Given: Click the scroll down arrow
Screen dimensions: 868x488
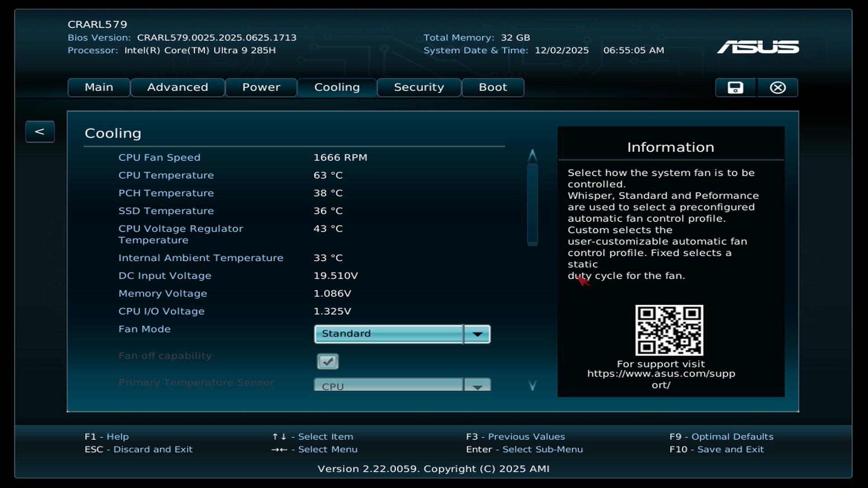Looking at the screenshot, I should [x=532, y=385].
